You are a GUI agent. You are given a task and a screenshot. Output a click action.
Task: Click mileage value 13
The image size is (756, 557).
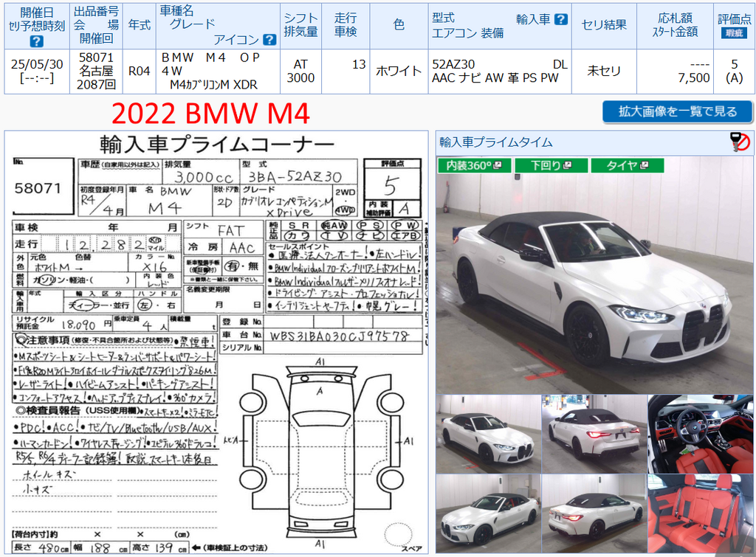(359, 65)
